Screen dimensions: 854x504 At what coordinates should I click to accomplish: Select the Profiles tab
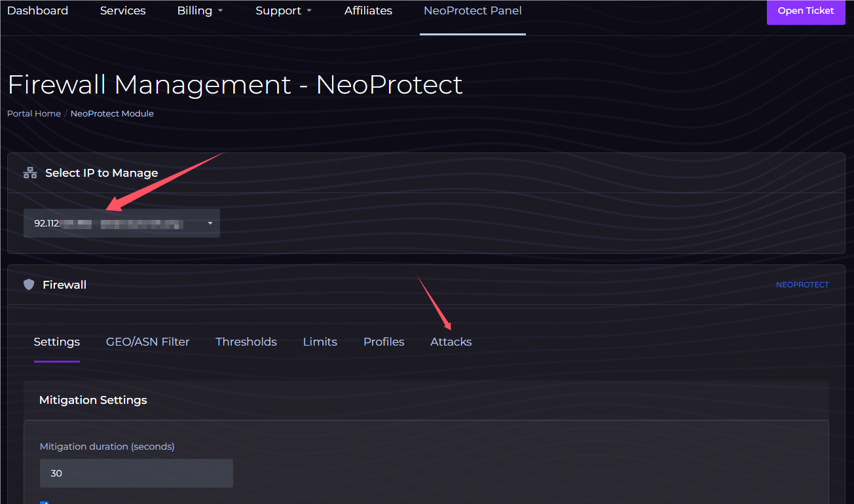pos(384,342)
